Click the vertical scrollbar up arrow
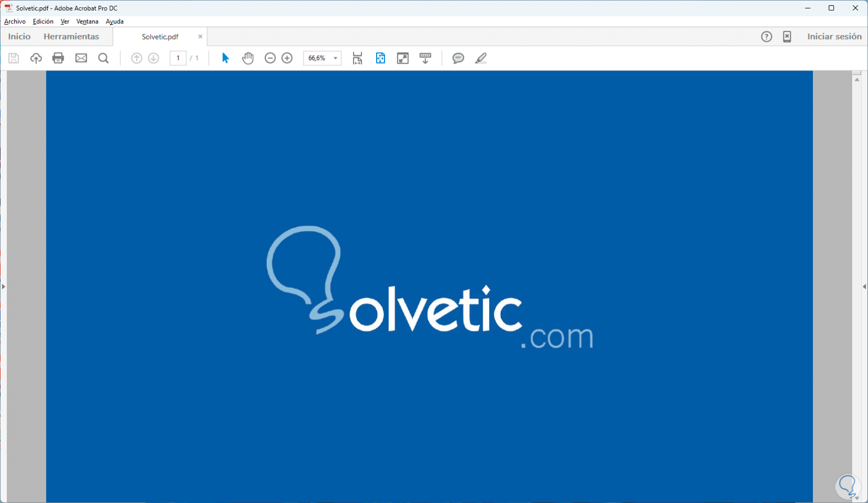868x503 pixels. pyautogui.click(x=857, y=79)
